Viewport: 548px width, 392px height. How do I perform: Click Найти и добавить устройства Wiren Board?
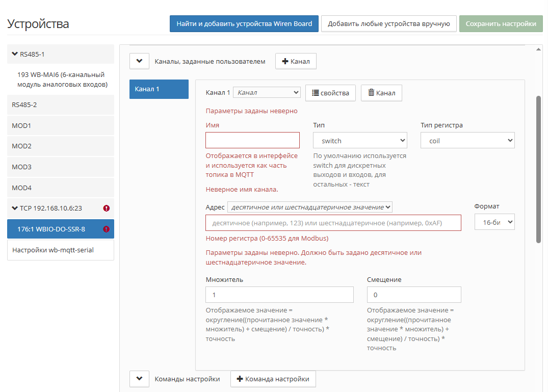pyautogui.click(x=244, y=24)
